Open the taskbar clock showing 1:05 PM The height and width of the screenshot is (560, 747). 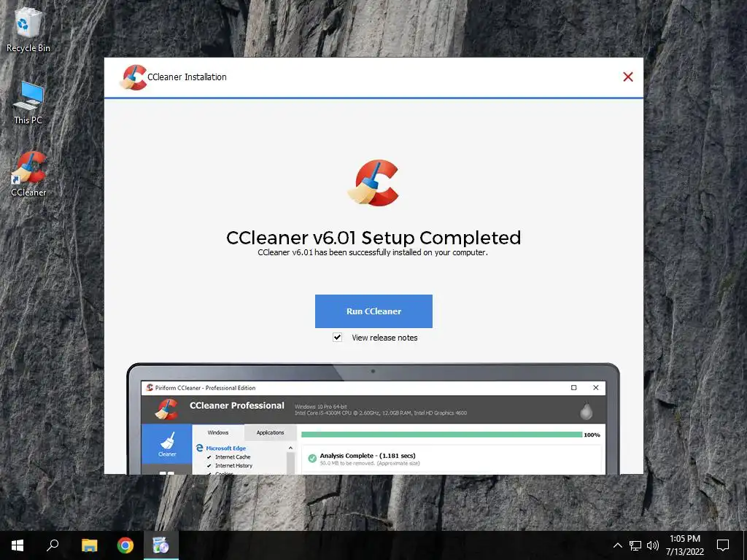point(684,545)
